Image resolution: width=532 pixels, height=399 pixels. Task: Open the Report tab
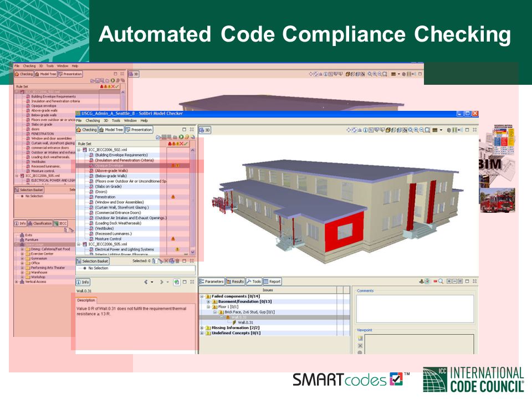[x=272, y=282]
